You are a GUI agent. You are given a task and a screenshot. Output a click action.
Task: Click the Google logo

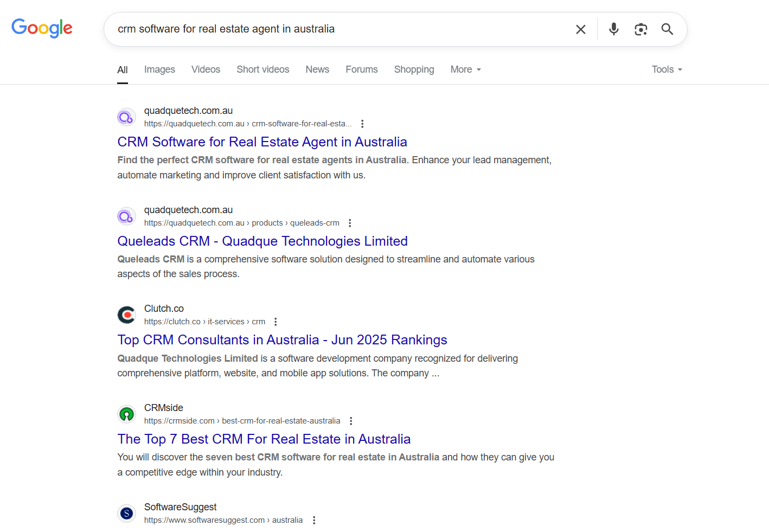tap(42, 28)
